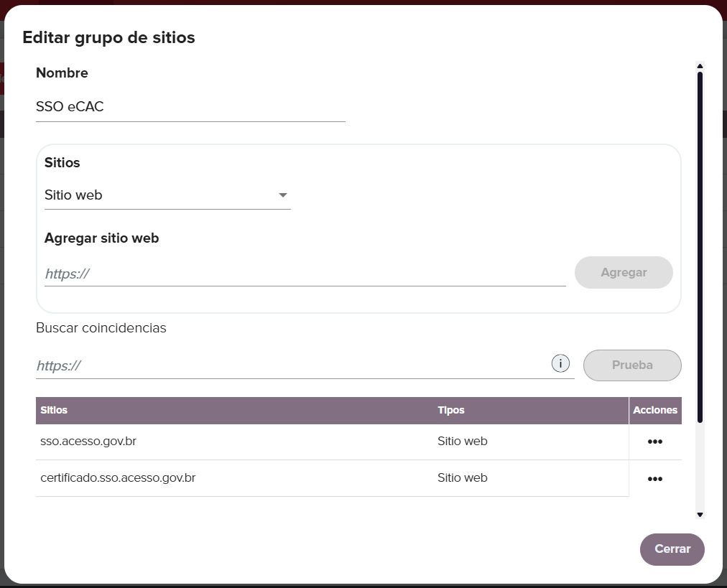Click the scrollbar up arrow
727x588 pixels.
click(x=700, y=66)
